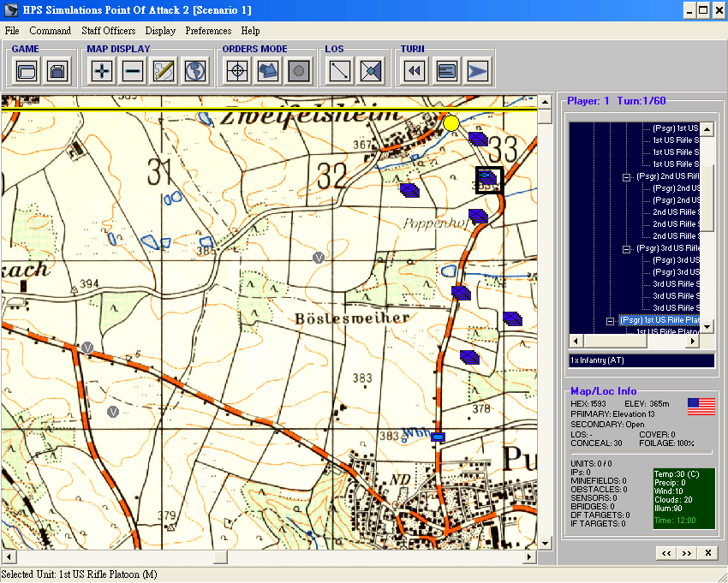
Task: Click the LOS line tool icon
Action: pos(340,71)
